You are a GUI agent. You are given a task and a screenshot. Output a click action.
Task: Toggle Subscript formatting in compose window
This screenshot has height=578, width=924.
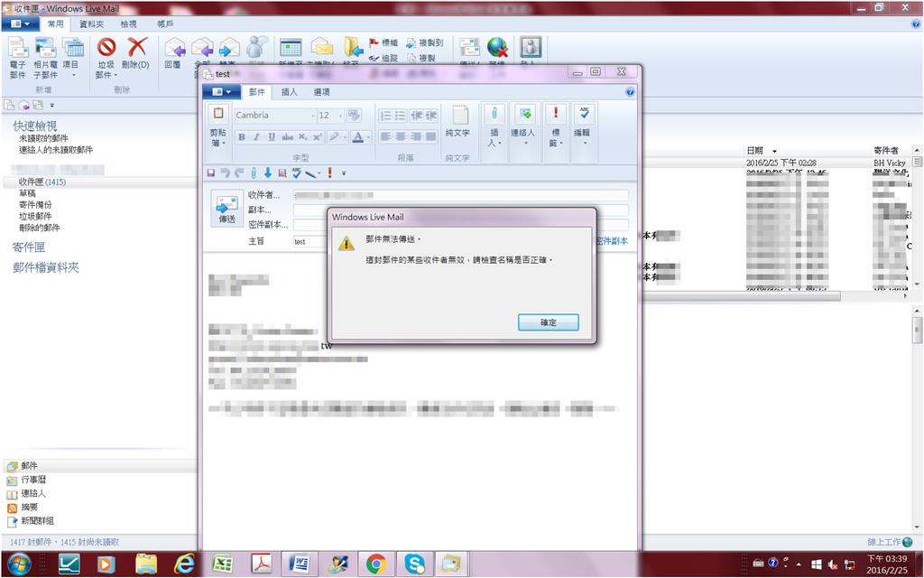[302, 137]
